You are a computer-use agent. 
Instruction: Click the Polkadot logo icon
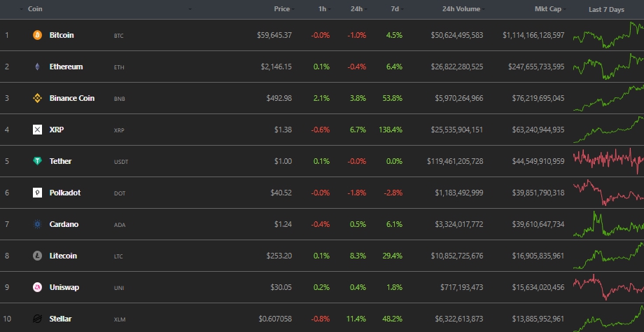37,193
